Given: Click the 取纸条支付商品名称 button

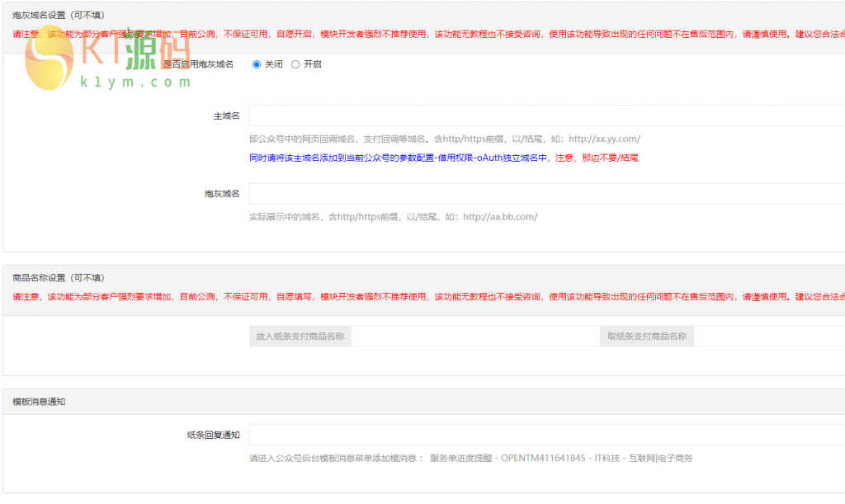Looking at the screenshot, I should point(647,336).
